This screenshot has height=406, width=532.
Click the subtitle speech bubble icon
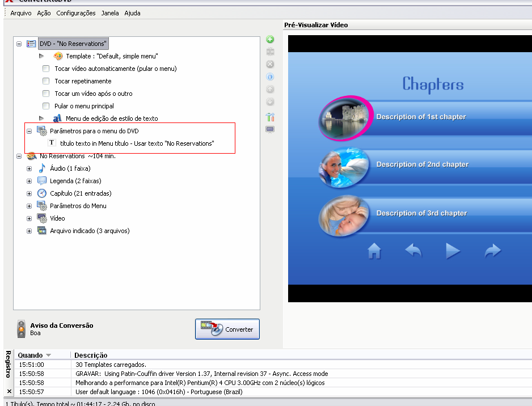[x=42, y=181]
